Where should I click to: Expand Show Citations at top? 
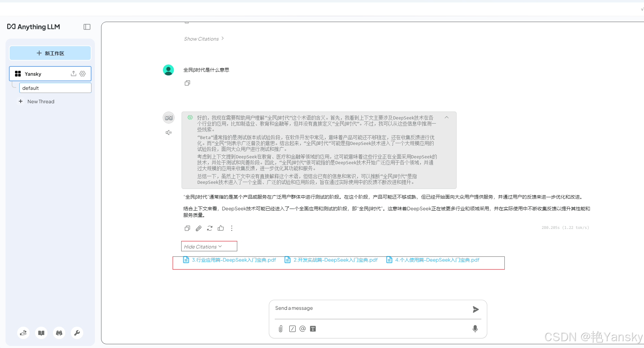pos(204,39)
